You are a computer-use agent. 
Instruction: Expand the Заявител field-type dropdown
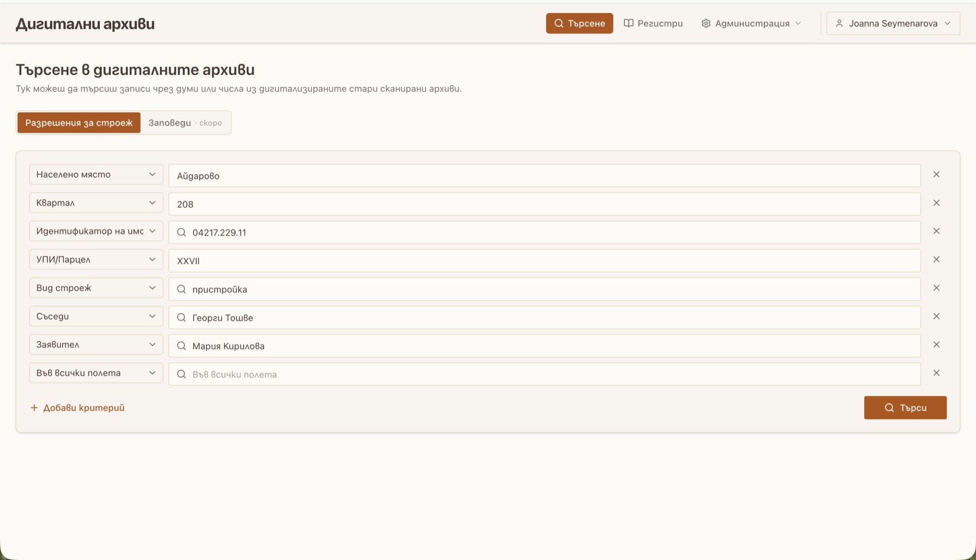(96, 345)
